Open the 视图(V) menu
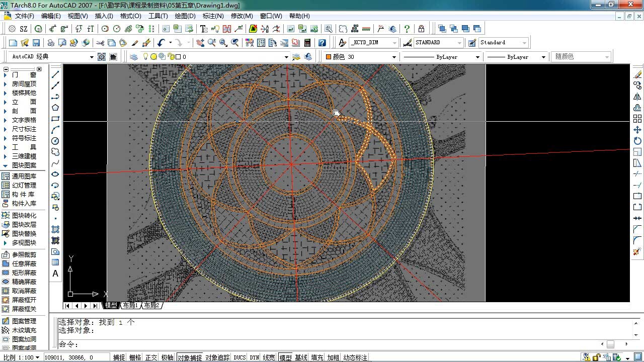The image size is (644, 362). click(x=77, y=16)
